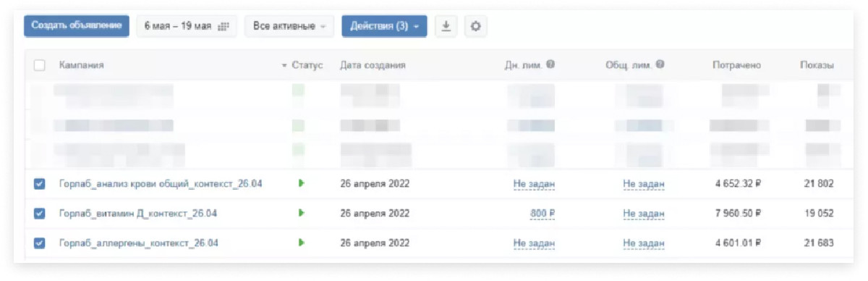Sort by Потрачено column header
The image size is (868, 281).
pos(736,65)
